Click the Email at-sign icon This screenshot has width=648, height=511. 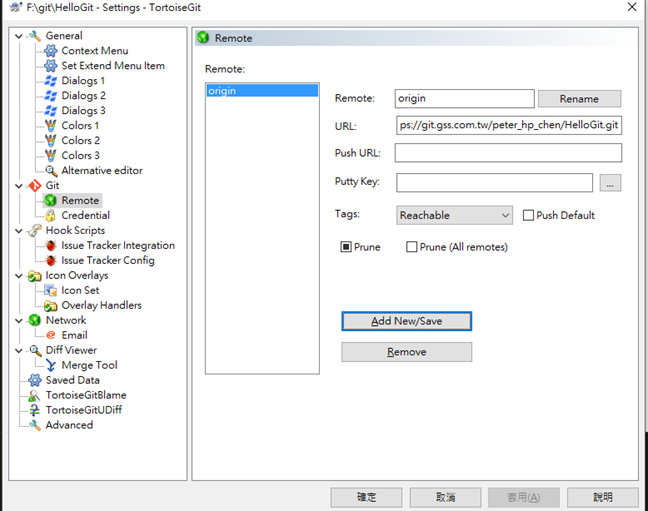tap(50, 335)
